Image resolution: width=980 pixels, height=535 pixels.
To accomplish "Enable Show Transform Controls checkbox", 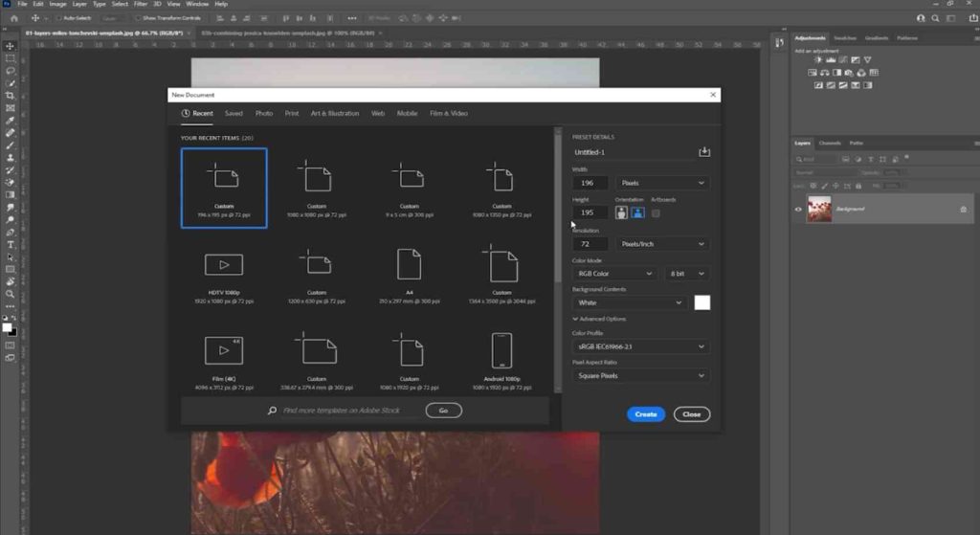I will coord(138,18).
